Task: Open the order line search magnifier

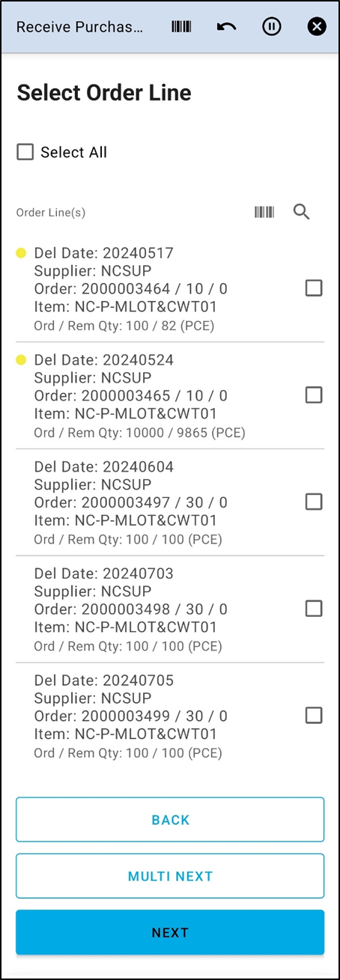Action: (x=301, y=212)
